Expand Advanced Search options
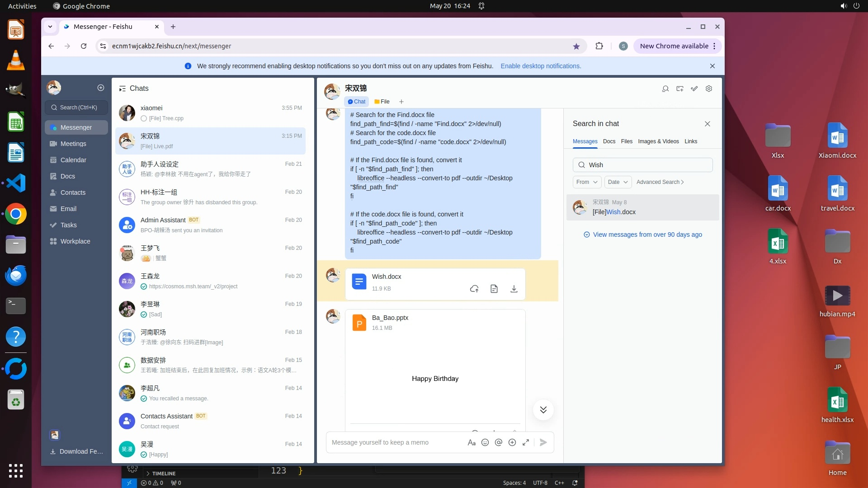The image size is (868, 488). click(660, 182)
